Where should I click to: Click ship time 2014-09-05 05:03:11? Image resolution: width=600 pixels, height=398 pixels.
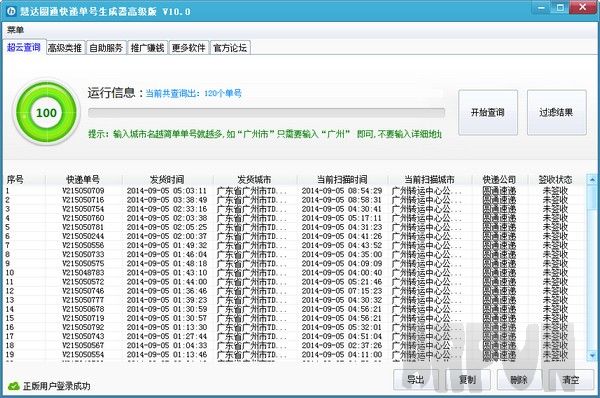[x=167, y=191]
